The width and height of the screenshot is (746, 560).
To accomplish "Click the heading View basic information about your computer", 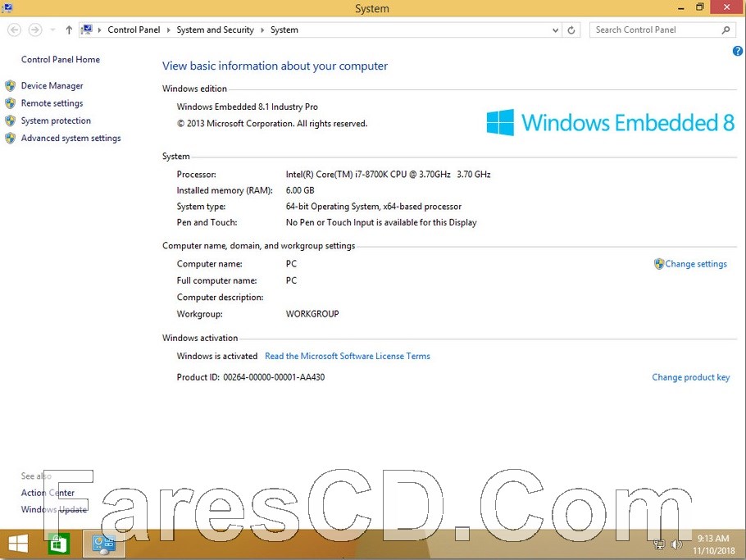I will click(x=275, y=66).
